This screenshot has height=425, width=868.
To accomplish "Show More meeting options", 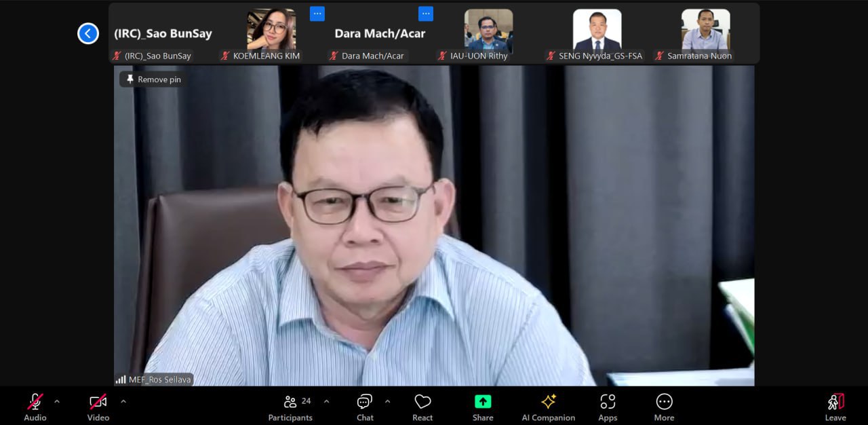I will (x=664, y=408).
